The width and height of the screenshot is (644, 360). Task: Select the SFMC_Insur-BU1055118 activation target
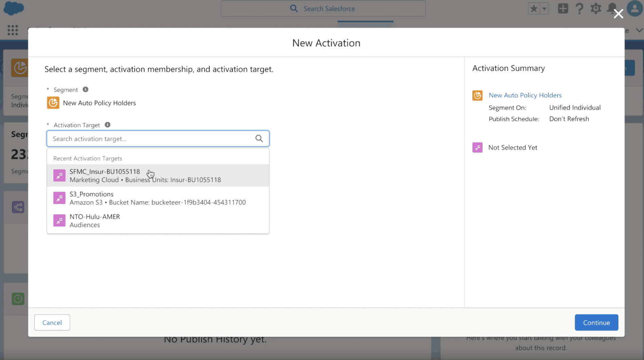[x=158, y=176]
